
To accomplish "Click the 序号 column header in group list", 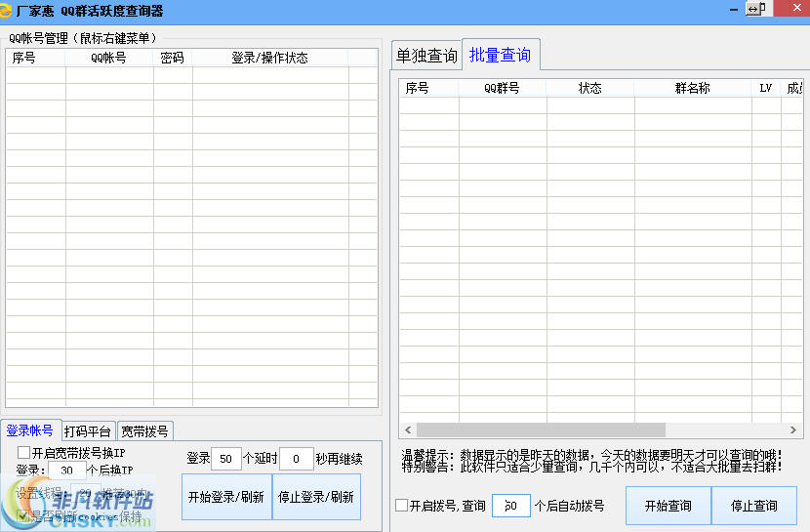I will [x=428, y=88].
